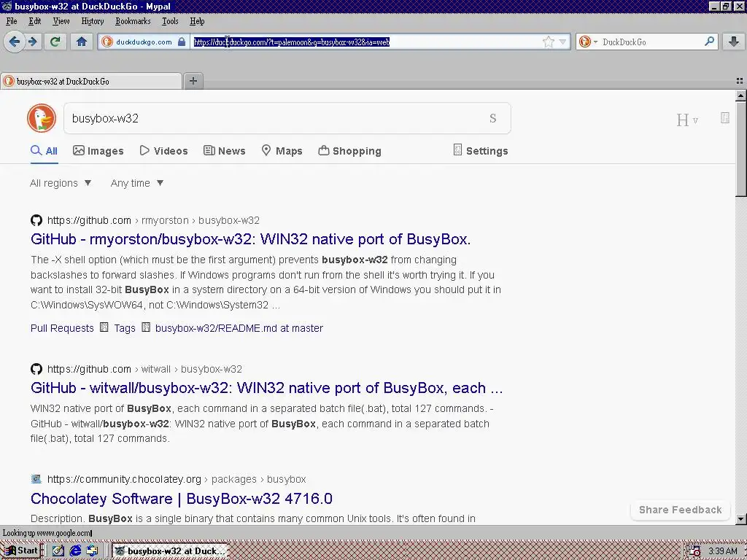
Task: Click the github.com witwall breadcrumb URL
Action: click(x=145, y=369)
